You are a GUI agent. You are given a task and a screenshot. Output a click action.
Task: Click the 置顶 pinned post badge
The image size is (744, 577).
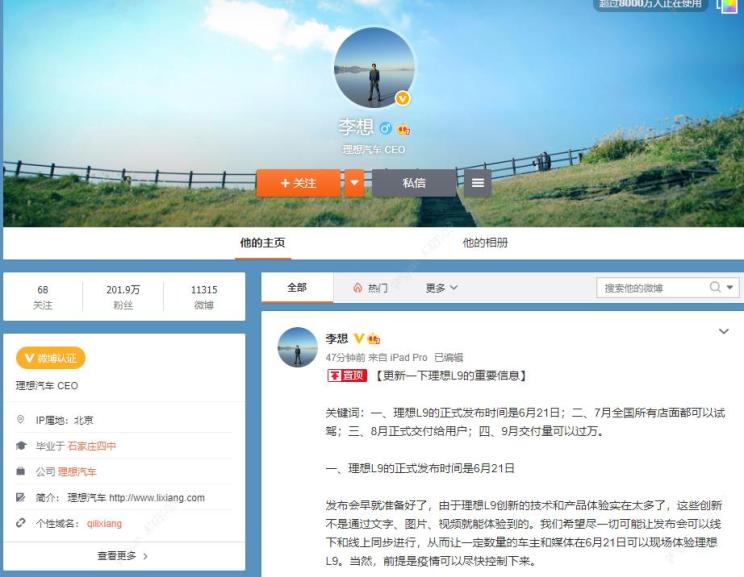pyautogui.click(x=347, y=376)
